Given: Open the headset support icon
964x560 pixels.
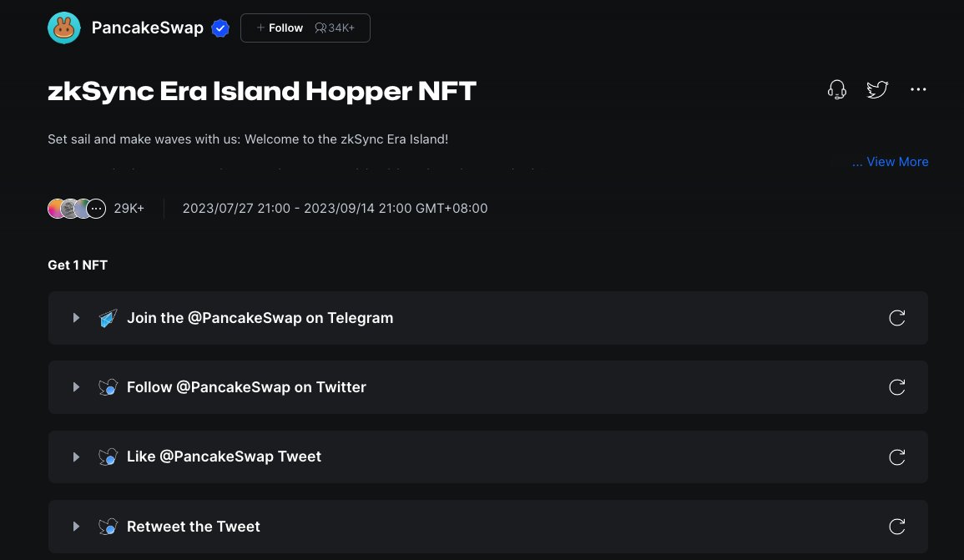Looking at the screenshot, I should point(837,90).
